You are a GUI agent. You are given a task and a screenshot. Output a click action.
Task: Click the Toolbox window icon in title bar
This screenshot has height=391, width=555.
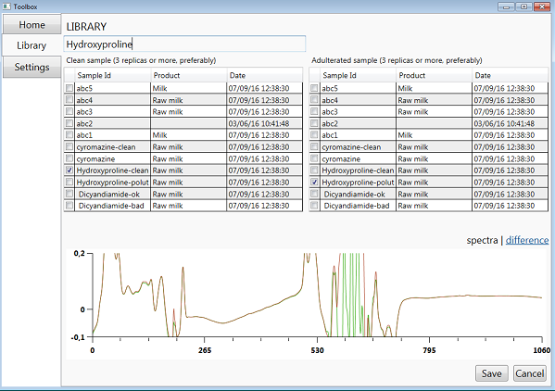click(6, 6)
